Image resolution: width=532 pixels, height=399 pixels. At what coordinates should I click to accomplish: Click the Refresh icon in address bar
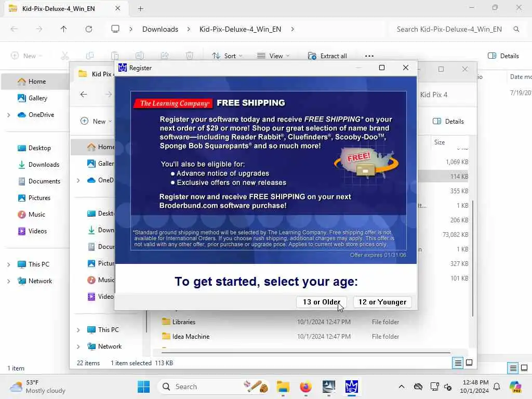pos(89,29)
